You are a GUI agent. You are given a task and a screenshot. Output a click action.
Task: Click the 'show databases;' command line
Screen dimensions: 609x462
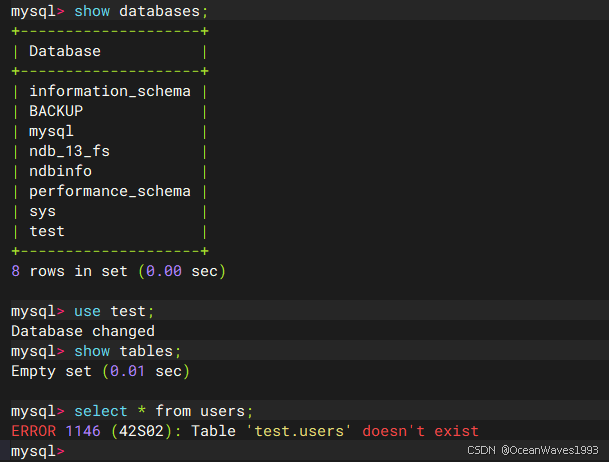(110, 11)
